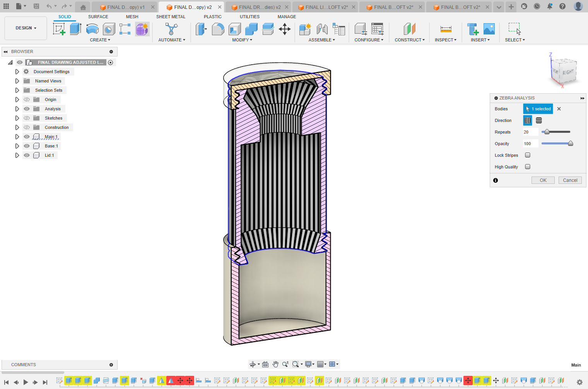Select horizontal stripe direction
588x389 pixels.
539,120
